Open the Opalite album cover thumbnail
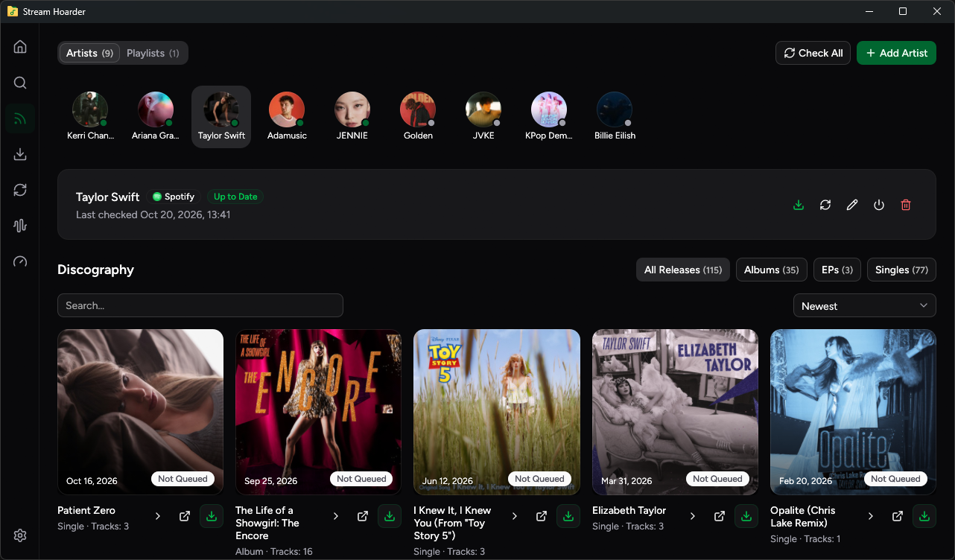Screen dimensions: 955x560 click(x=854, y=412)
